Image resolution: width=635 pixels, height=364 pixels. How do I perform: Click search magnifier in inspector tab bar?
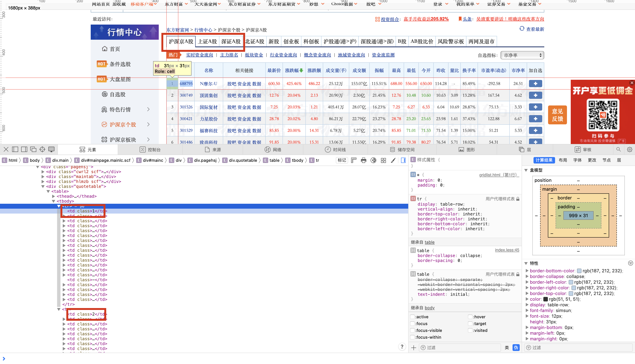tap(619, 149)
